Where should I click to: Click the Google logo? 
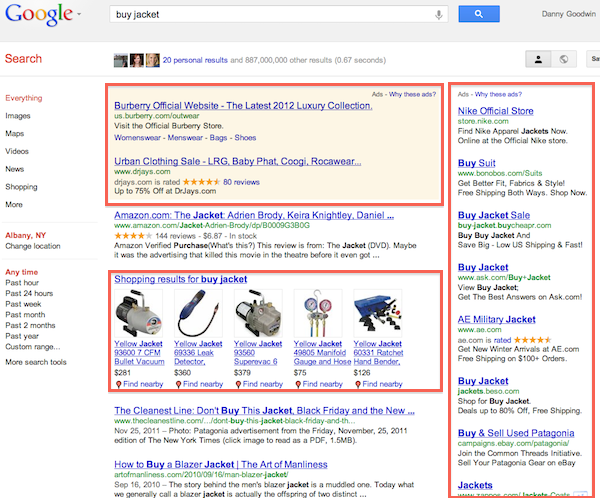click(x=39, y=14)
